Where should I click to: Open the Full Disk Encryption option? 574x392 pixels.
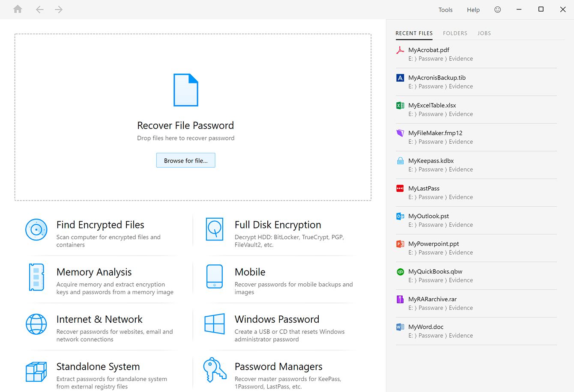278,225
